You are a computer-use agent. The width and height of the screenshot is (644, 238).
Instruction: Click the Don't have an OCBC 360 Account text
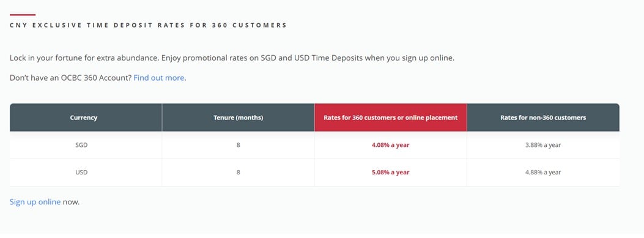click(x=71, y=78)
